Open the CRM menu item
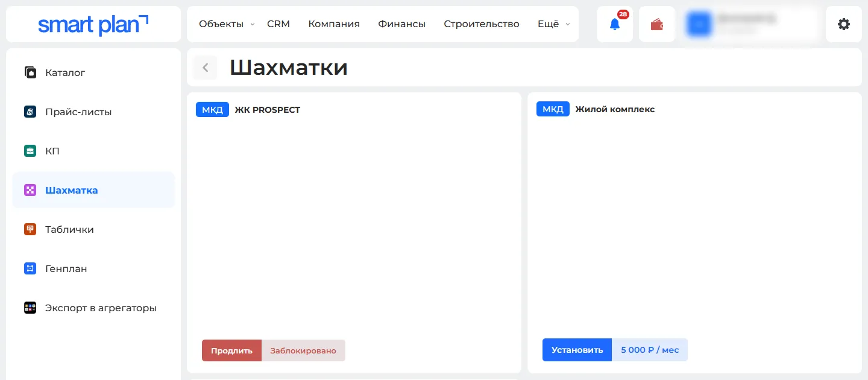 pos(278,24)
